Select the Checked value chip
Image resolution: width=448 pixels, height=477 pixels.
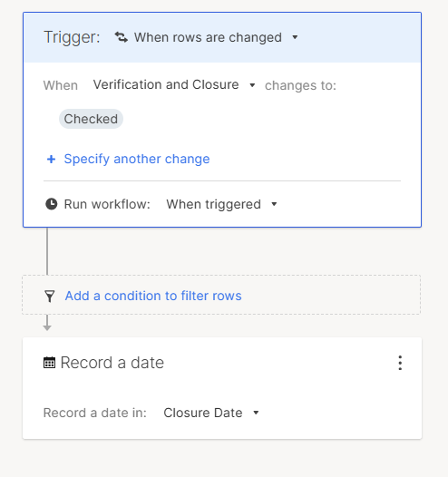91,119
